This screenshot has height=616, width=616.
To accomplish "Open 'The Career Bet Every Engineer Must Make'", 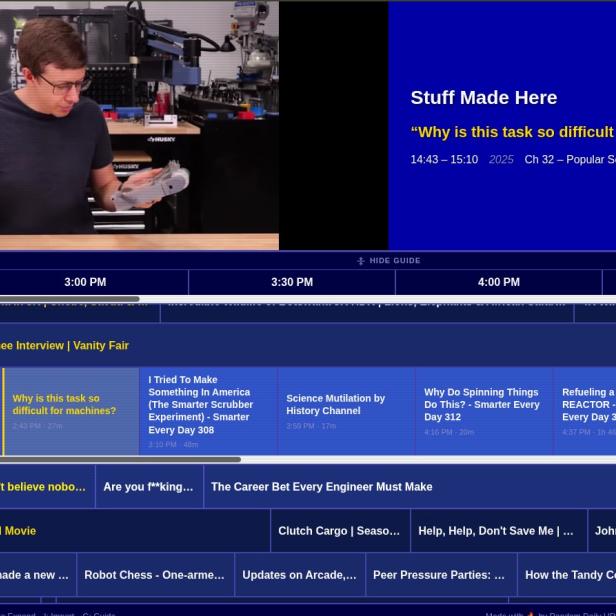I will click(x=410, y=487).
